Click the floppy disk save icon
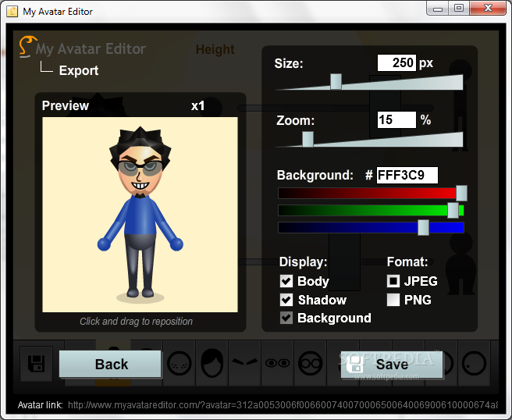 tap(36, 364)
